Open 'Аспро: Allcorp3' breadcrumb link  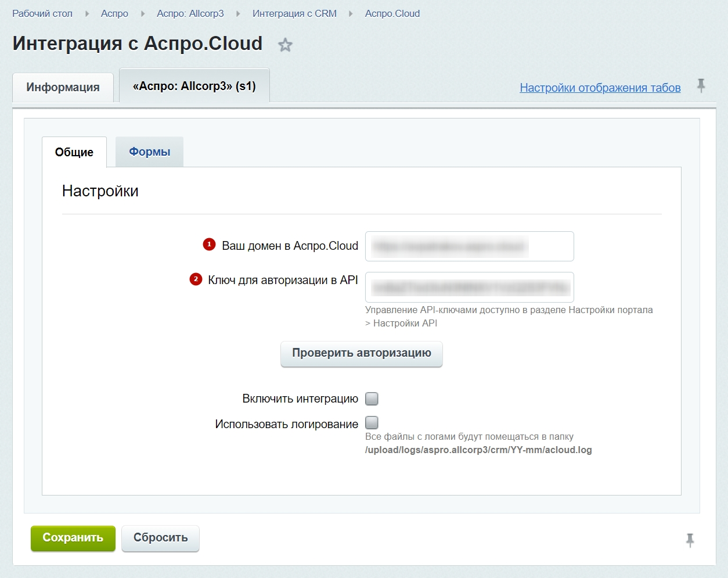[x=190, y=13]
